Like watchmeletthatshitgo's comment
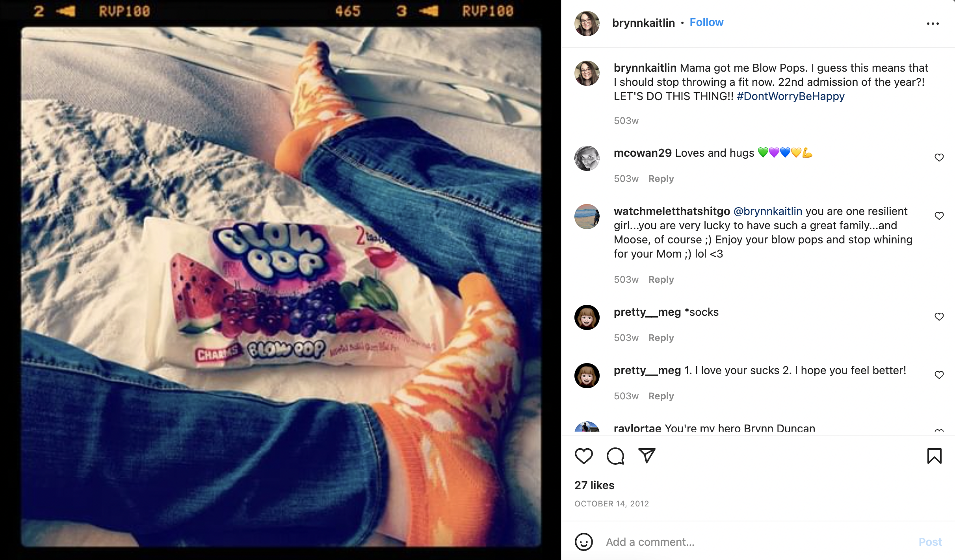This screenshot has width=955, height=560. tap(939, 216)
